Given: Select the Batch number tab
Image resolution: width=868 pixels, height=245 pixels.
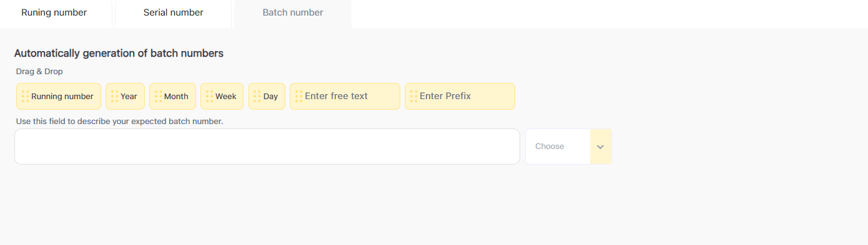Looking at the screenshot, I should coord(293,14).
